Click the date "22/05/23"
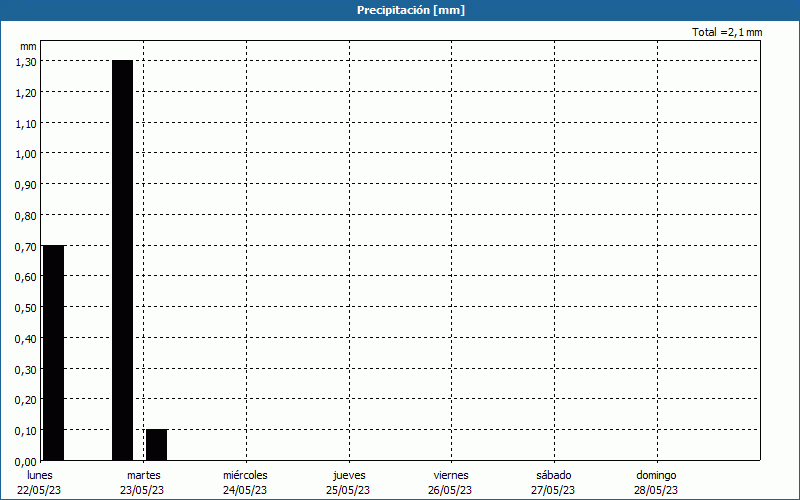 [39, 490]
